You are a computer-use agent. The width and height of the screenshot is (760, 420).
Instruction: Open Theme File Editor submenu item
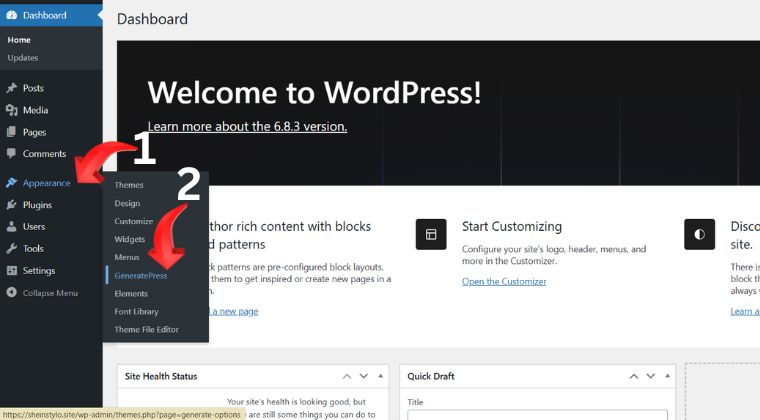click(147, 330)
